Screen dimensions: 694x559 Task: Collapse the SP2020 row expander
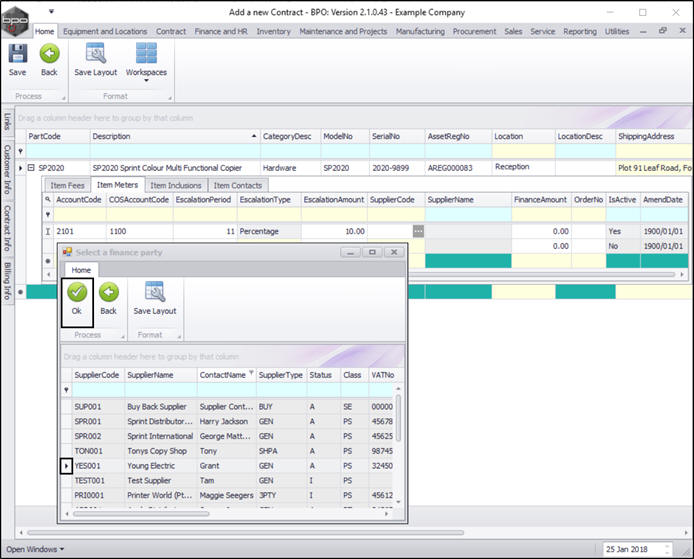(x=31, y=168)
